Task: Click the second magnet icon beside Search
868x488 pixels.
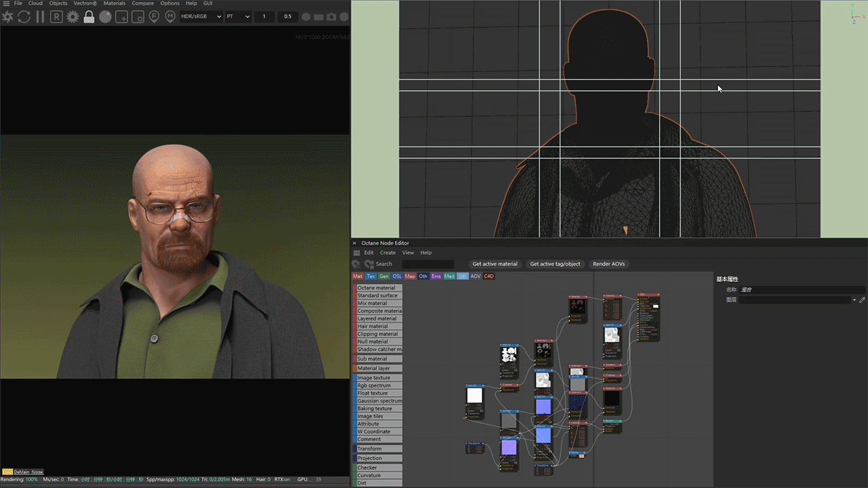Action: point(369,264)
